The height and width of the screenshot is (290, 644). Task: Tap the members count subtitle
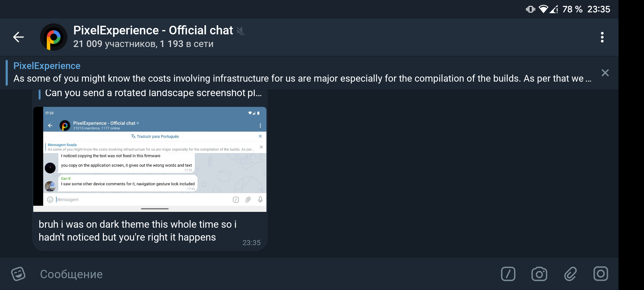pyautogui.click(x=143, y=44)
